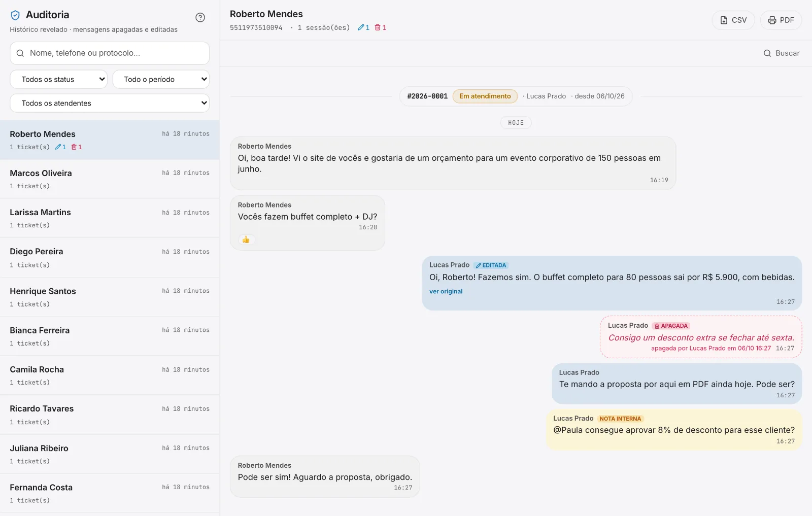Click 'desde 06/10/26' in ticket header
Image resolution: width=812 pixels, height=516 pixels.
pyautogui.click(x=599, y=96)
